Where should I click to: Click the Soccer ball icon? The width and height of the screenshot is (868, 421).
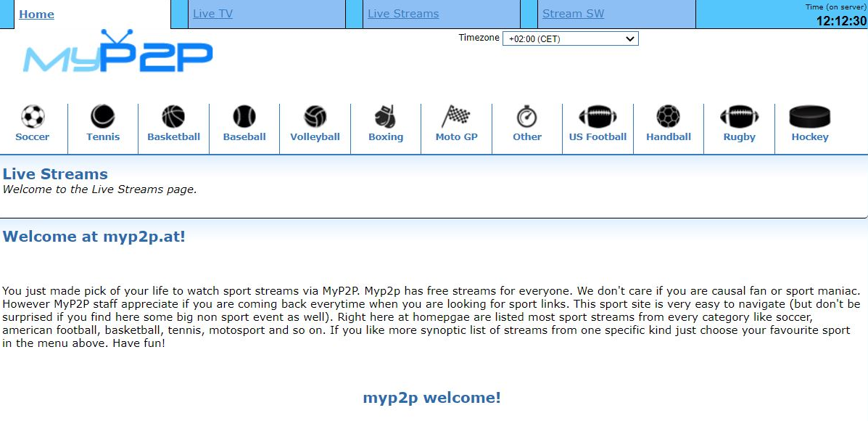(x=33, y=116)
